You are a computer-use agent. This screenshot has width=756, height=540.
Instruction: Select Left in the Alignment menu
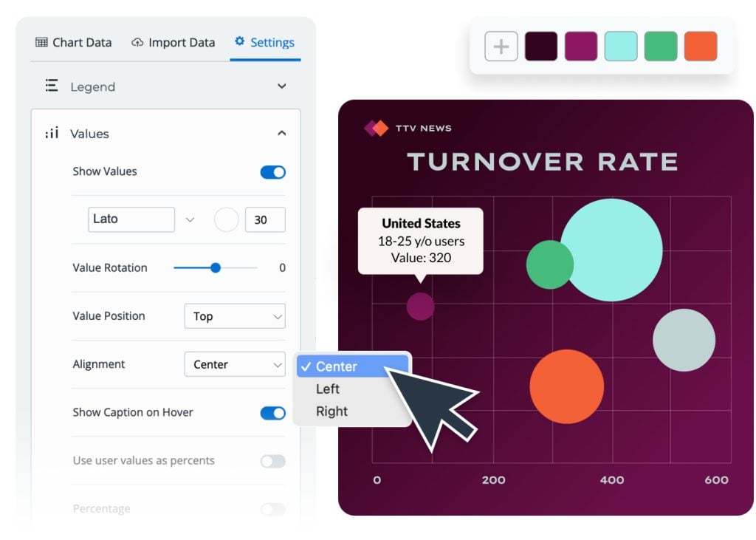(327, 389)
